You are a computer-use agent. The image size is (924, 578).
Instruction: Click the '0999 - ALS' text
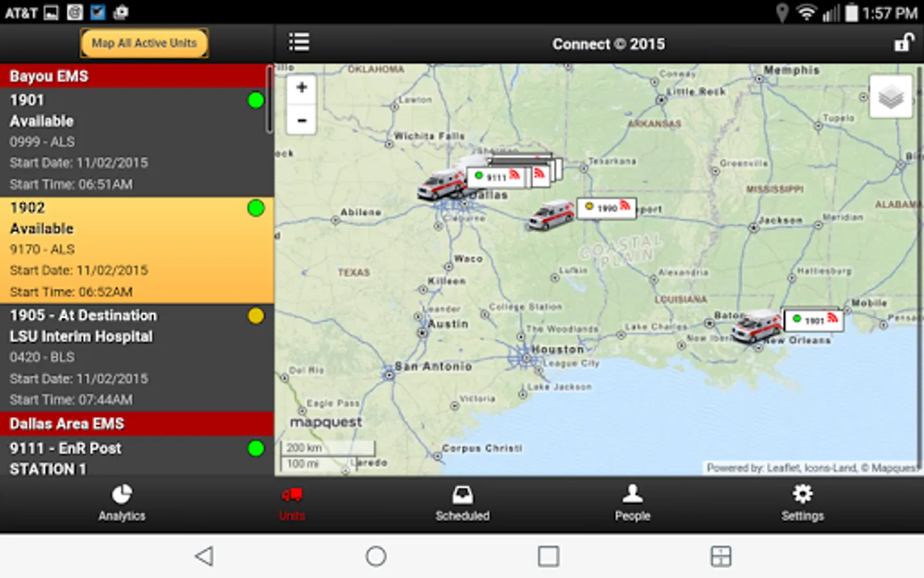pyautogui.click(x=42, y=142)
